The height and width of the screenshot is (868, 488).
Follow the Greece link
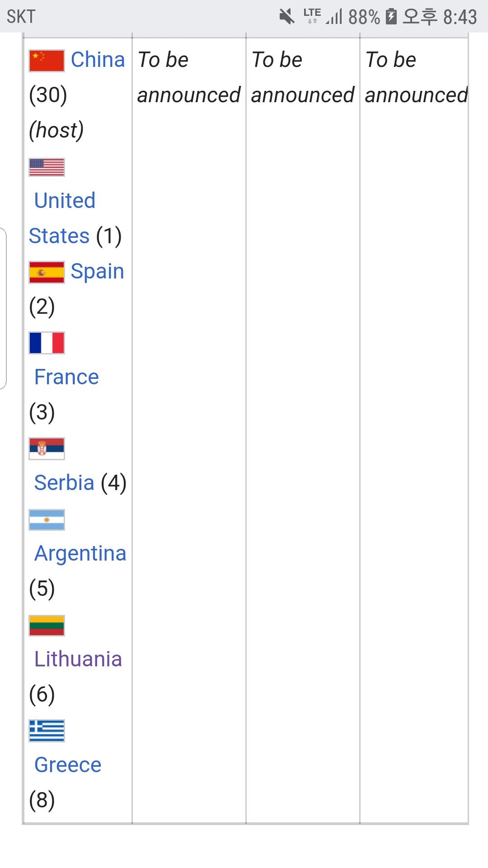pos(68,765)
